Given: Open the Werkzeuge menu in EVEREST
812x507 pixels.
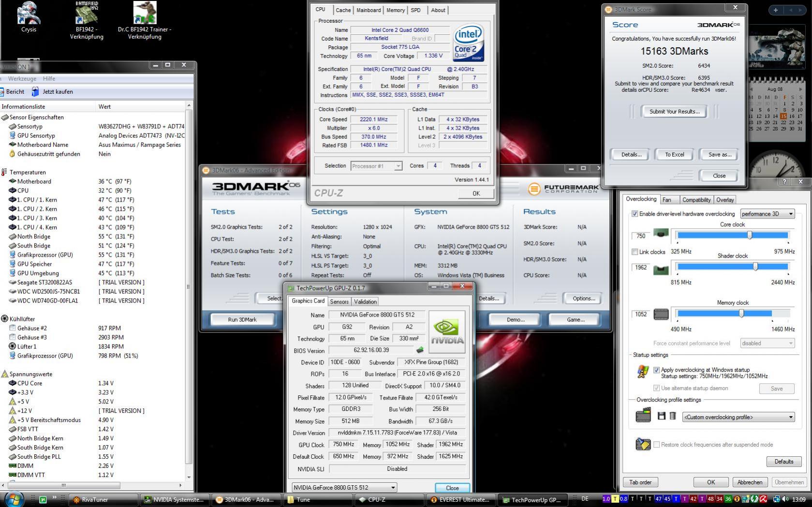Looking at the screenshot, I should [x=22, y=79].
